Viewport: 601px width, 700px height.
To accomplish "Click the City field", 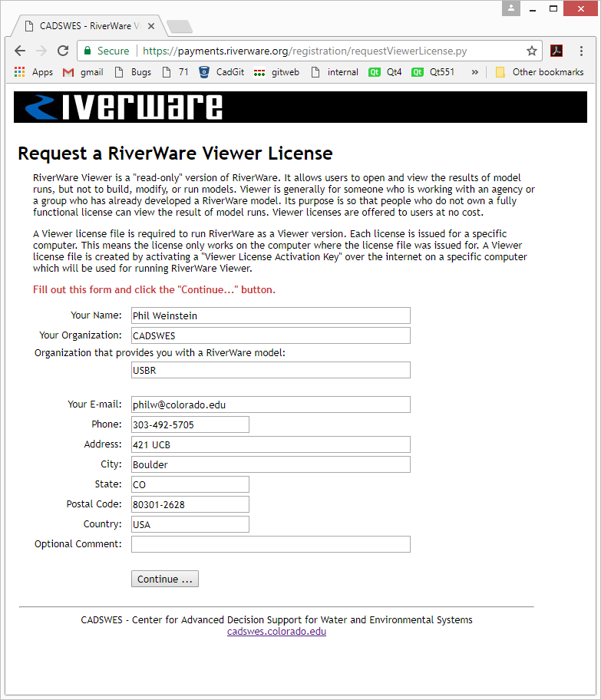I will [x=271, y=464].
